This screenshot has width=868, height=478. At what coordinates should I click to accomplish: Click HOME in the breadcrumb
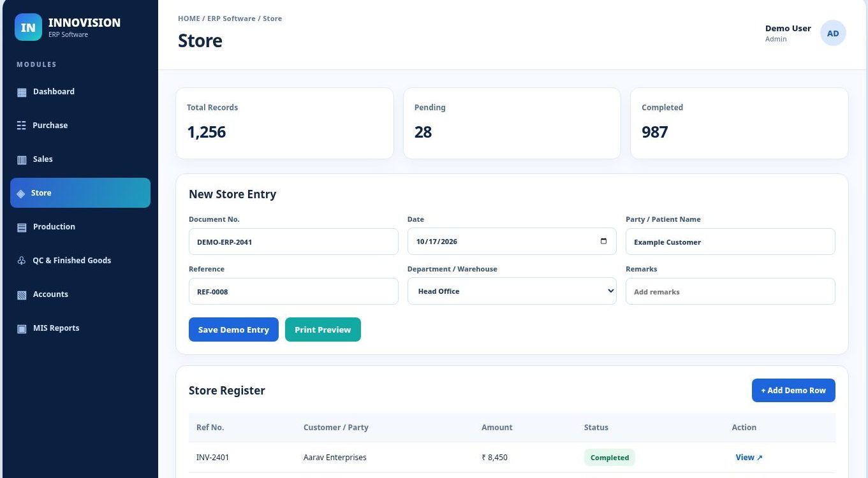click(189, 18)
